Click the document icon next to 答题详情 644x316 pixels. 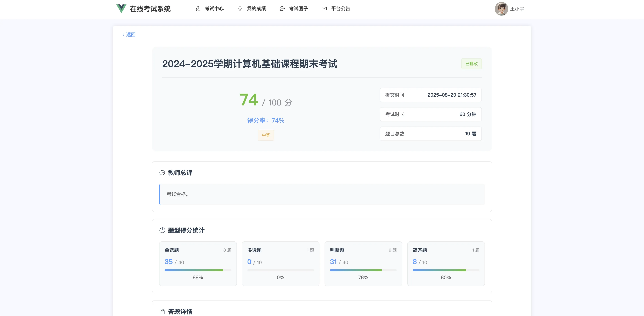[162, 312]
